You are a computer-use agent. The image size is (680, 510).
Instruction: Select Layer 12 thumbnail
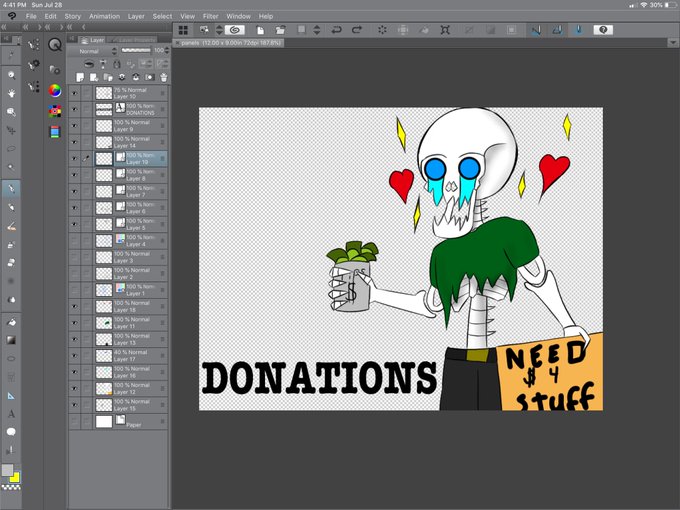tap(104, 389)
